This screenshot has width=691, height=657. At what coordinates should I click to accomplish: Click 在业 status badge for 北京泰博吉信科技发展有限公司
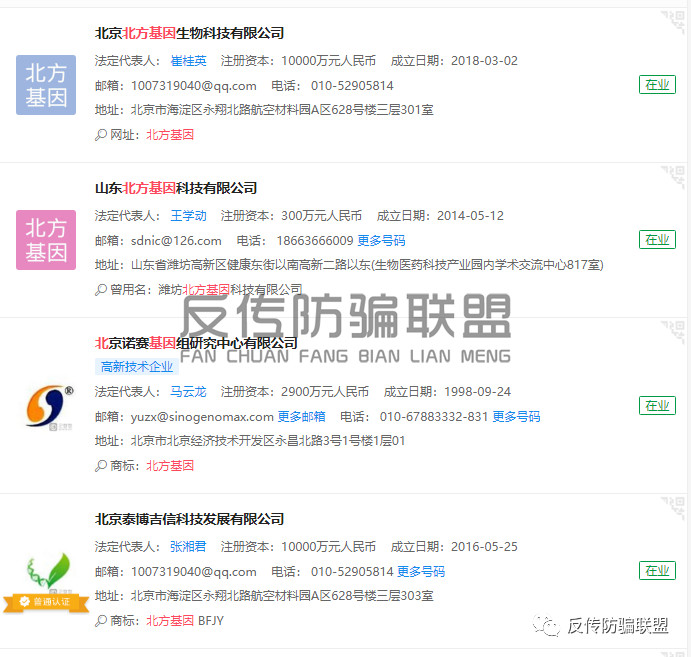click(x=657, y=571)
